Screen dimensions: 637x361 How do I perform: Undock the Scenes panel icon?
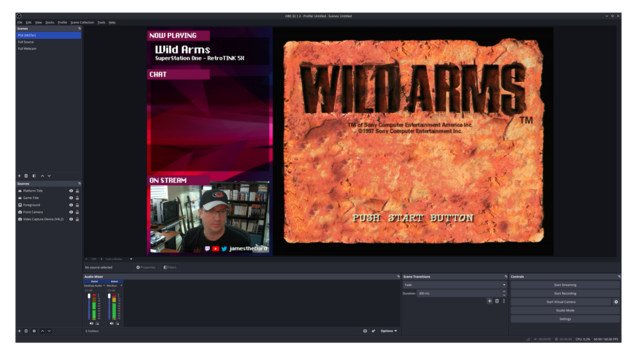coord(79,28)
